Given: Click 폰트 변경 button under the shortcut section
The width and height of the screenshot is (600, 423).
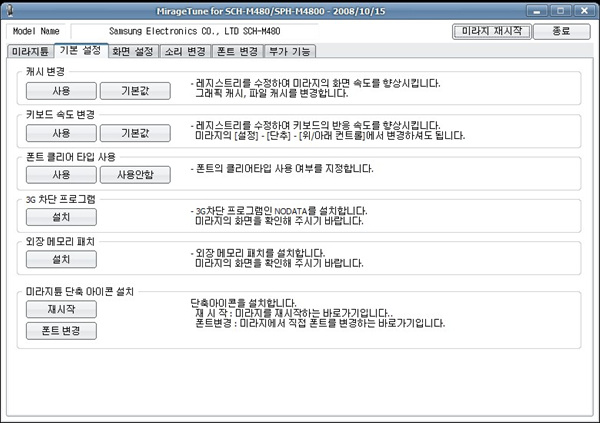Looking at the screenshot, I should (61, 331).
